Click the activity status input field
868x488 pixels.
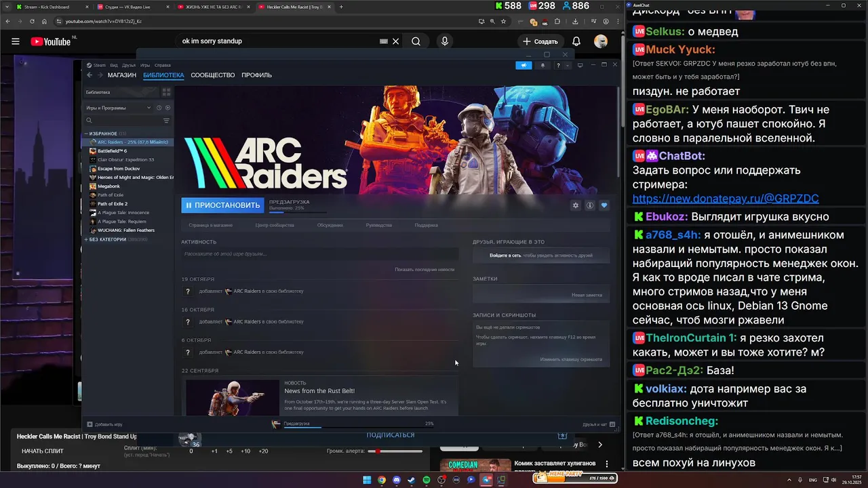click(319, 254)
